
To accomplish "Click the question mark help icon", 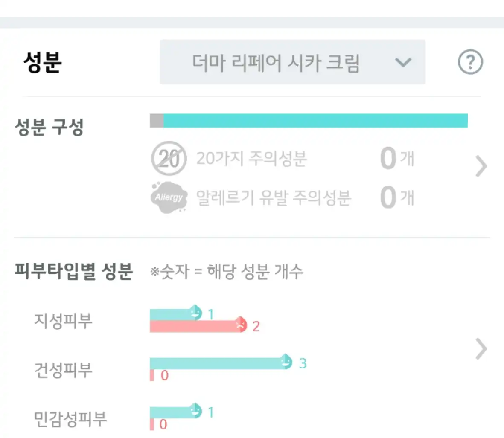I will [470, 62].
